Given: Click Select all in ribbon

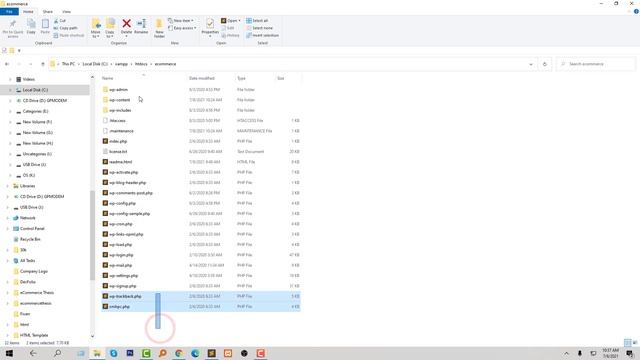Looking at the screenshot, I should pyautogui.click(x=257, y=20).
